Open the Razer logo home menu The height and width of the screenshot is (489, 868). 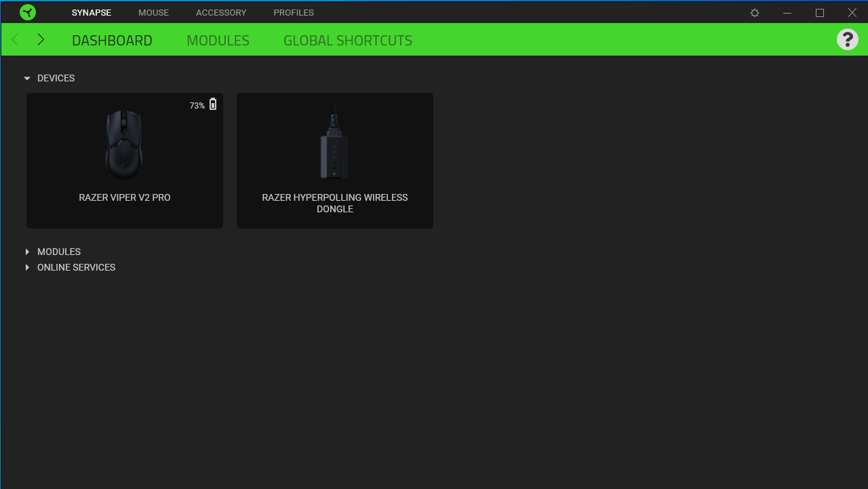(x=28, y=12)
